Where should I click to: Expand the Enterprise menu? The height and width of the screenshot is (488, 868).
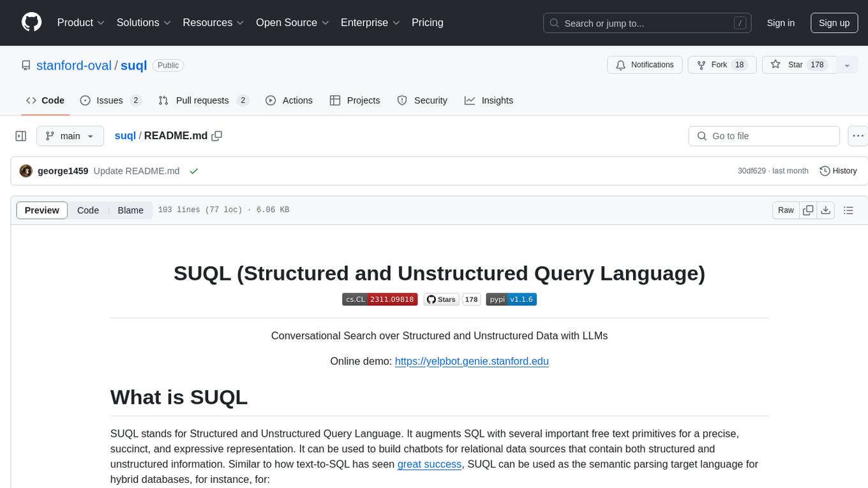370,22
